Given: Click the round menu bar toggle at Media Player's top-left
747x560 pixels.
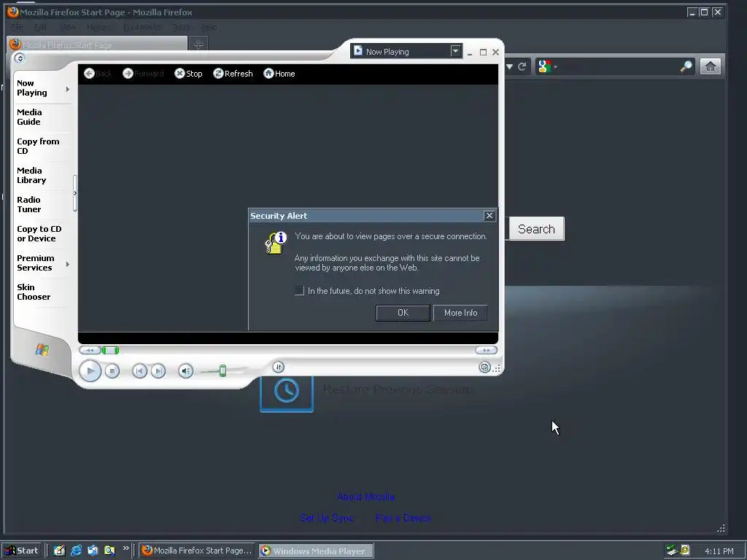Looking at the screenshot, I should point(20,58).
